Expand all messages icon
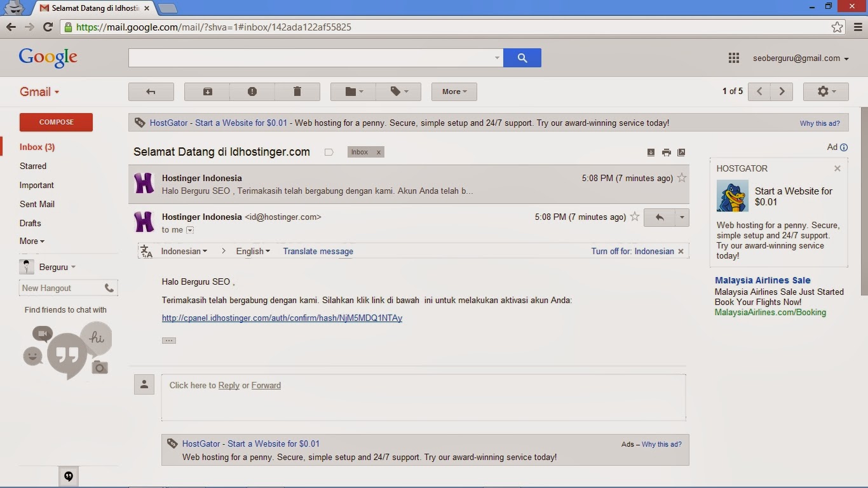This screenshot has height=488, width=868. 651,152
